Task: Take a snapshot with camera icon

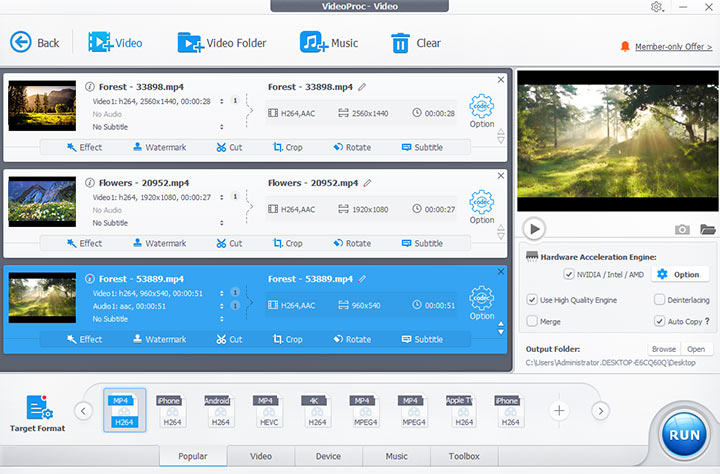Action: click(x=682, y=229)
